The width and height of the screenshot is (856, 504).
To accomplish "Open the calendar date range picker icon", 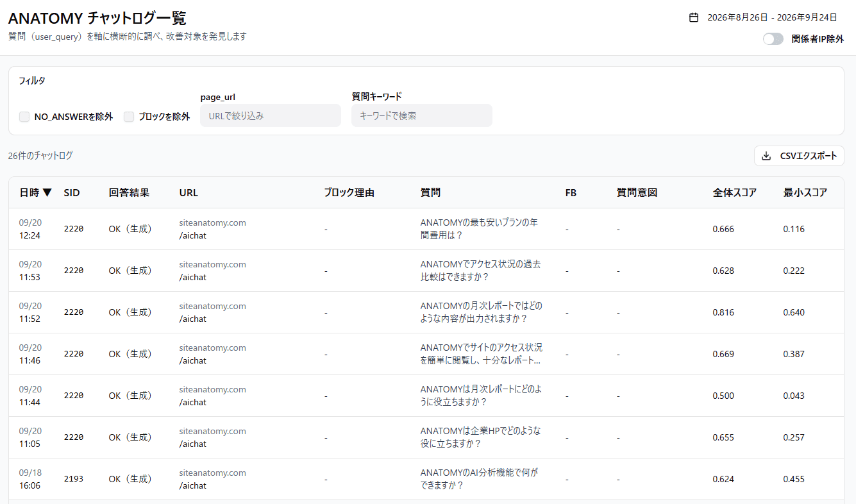I will pyautogui.click(x=694, y=17).
